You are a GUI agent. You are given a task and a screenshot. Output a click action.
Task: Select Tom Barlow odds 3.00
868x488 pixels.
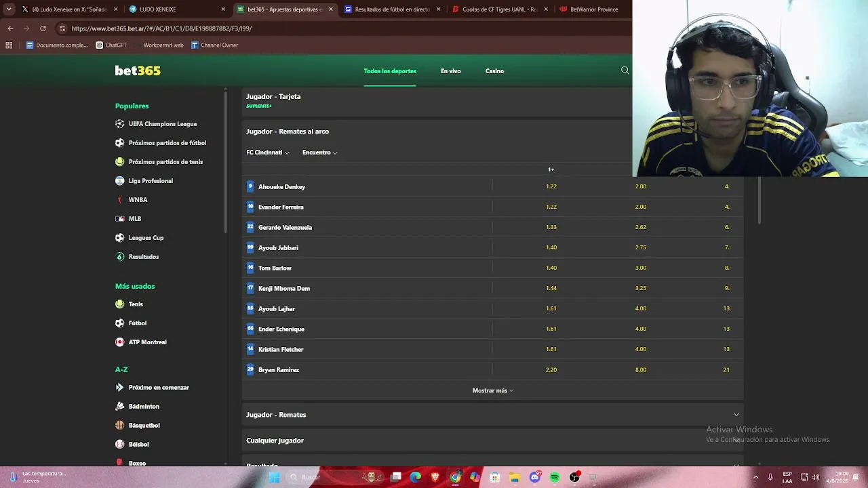pyautogui.click(x=641, y=268)
